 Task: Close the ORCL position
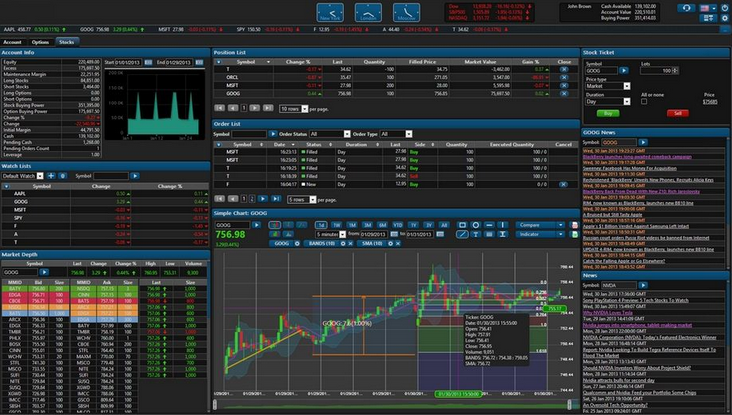(x=564, y=77)
